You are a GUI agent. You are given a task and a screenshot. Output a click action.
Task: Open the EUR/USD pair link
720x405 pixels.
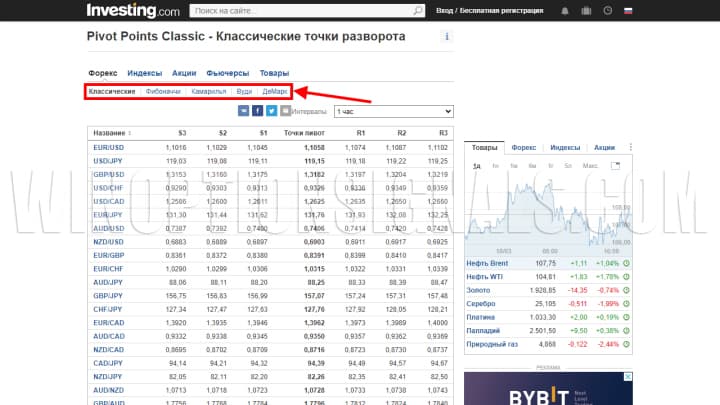point(108,147)
